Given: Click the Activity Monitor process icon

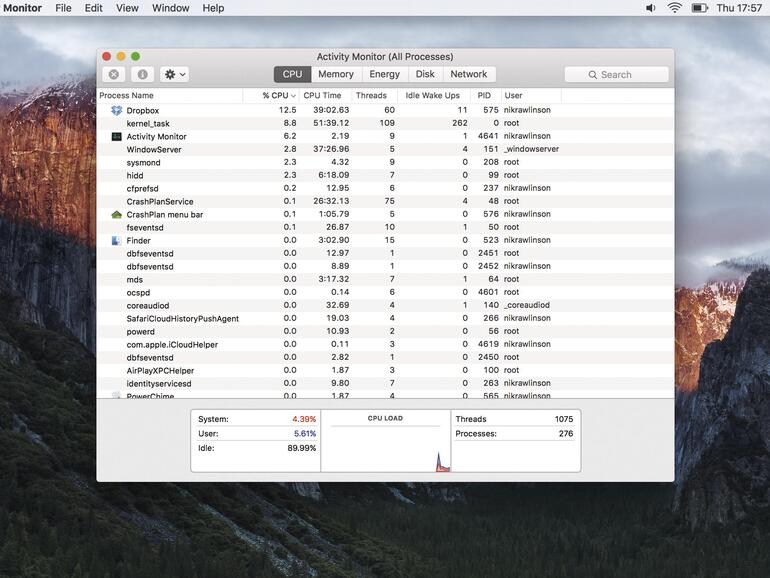Looking at the screenshot, I should (116, 136).
